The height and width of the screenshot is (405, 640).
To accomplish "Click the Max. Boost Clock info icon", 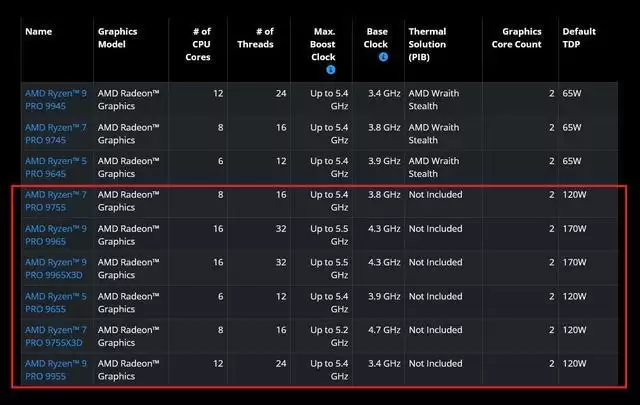I will (x=331, y=70).
